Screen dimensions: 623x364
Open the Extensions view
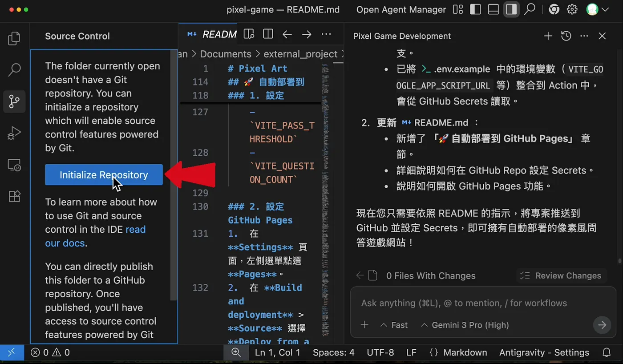14,196
